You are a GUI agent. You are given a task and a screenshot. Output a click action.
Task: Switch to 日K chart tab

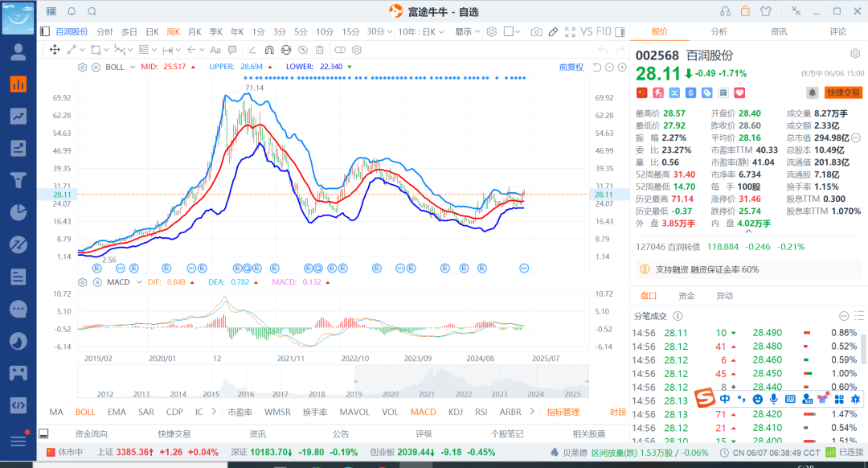click(152, 31)
